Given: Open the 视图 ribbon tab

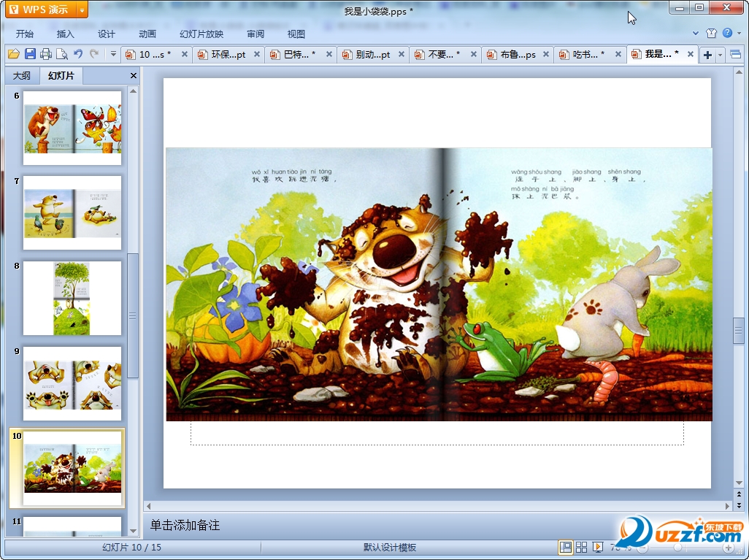Looking at the screenshot, I should click(x=296, y=34).
